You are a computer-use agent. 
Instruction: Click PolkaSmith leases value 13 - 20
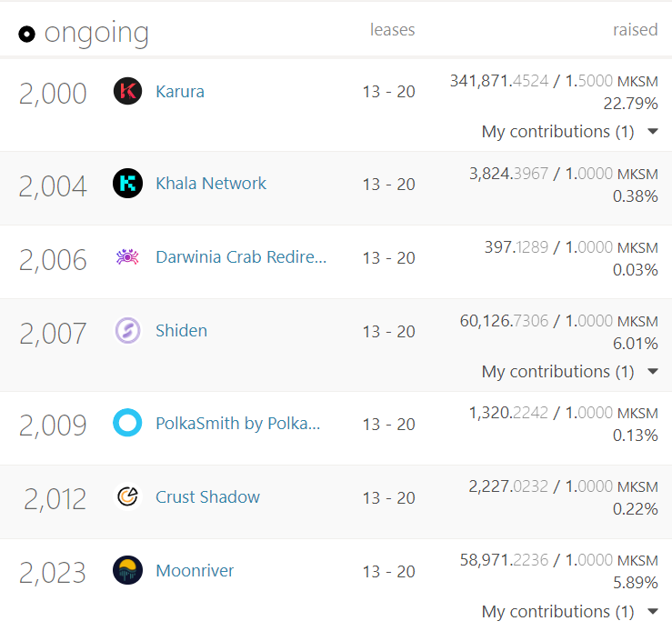coord(388,425)
